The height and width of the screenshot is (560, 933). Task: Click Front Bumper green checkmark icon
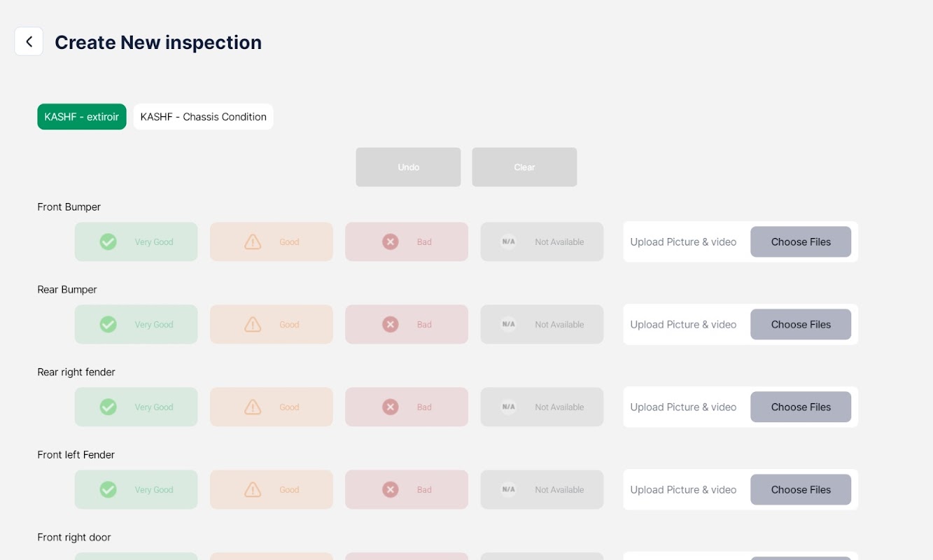[x=108, y=242]
